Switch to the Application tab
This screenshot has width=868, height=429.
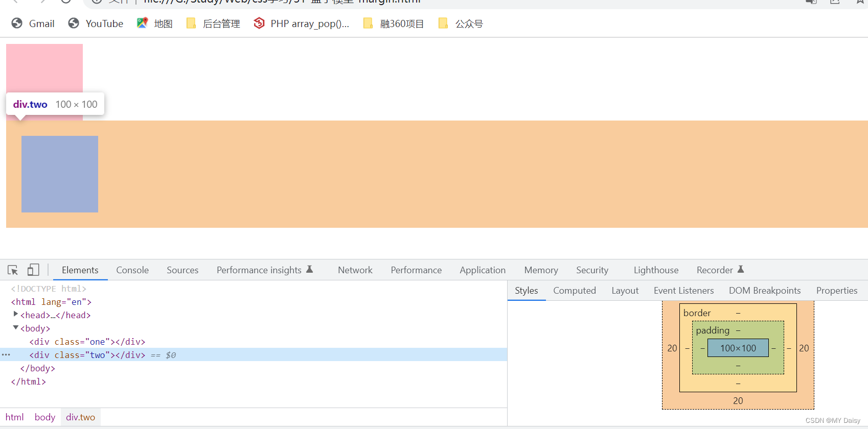pos(483,270)
